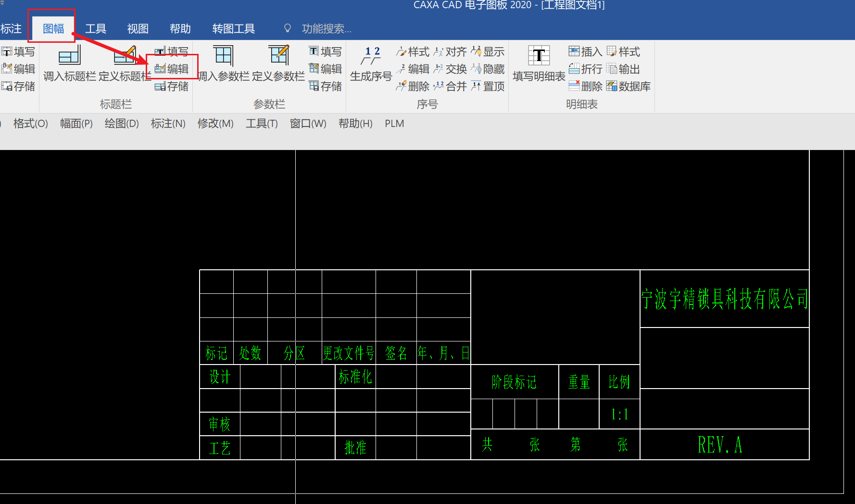855x504 pixels.
Task: Open the 帮助 ribbon tab
Action: (180, 29)
